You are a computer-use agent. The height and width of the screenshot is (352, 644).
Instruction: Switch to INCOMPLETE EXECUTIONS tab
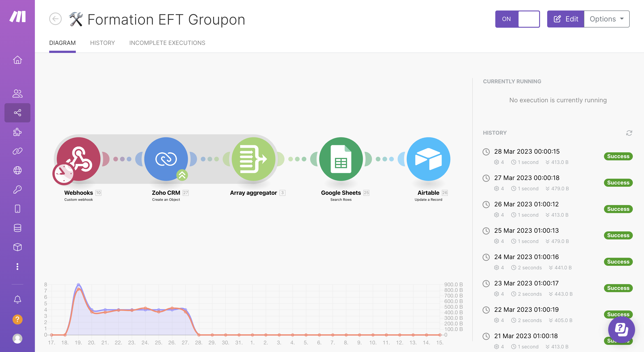[x=167, y=43]
